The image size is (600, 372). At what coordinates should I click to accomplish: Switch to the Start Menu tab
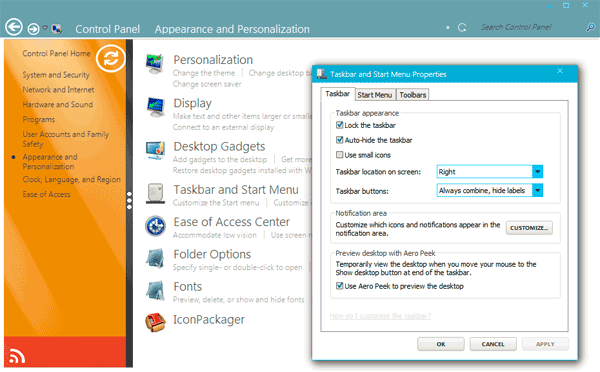point(375,95)
